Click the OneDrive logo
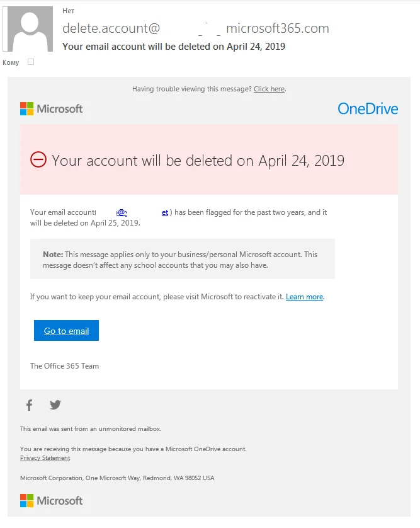 [368, 108]
